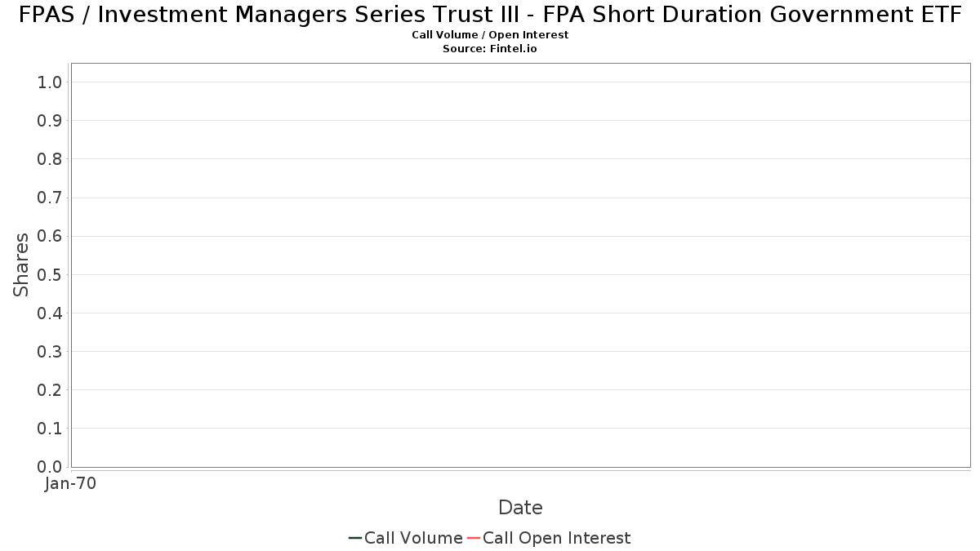Click the red Call Open Interest line swatch

coord(474,538)
